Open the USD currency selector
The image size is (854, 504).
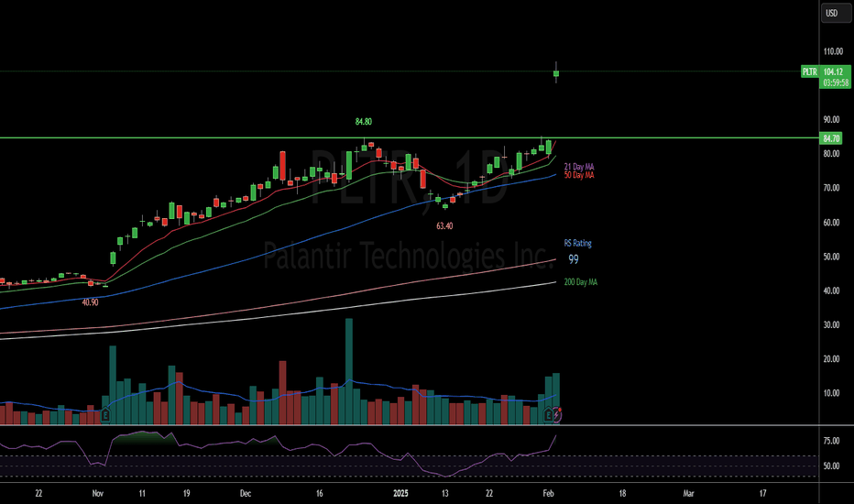(x=836, y=13)
